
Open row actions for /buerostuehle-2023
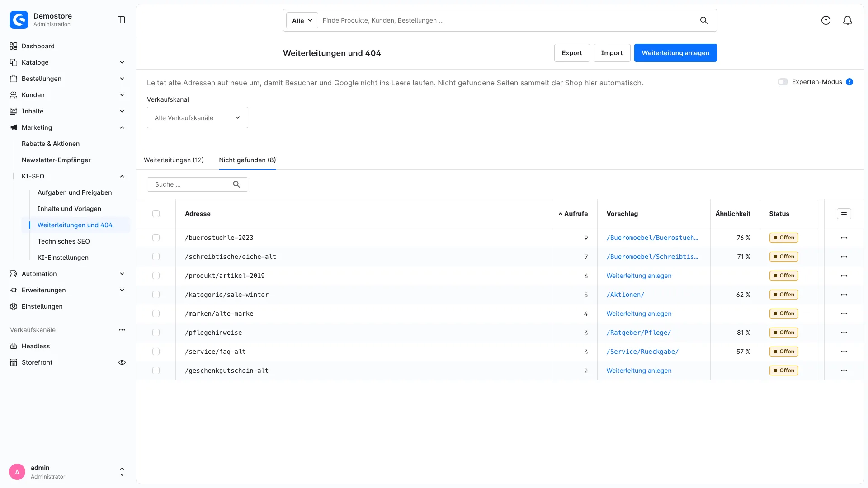[x=844, y=238]
